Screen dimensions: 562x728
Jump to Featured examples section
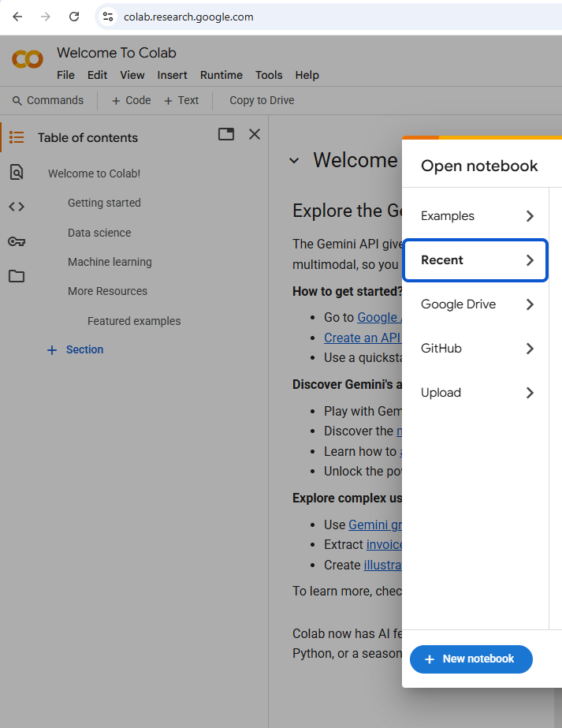[134, 321]
